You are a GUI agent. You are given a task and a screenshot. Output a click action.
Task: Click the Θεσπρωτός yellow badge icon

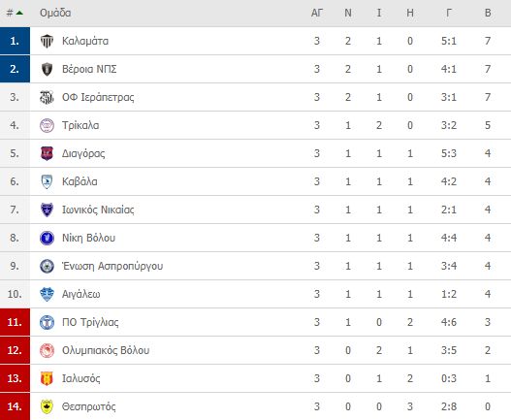point(47,406)
